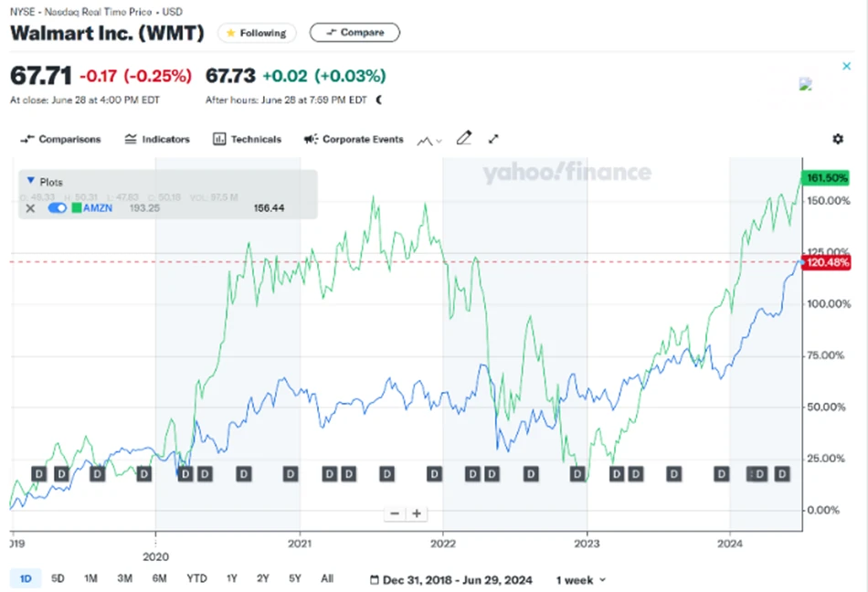Open the Corporate Events menu

coord(354,139)
